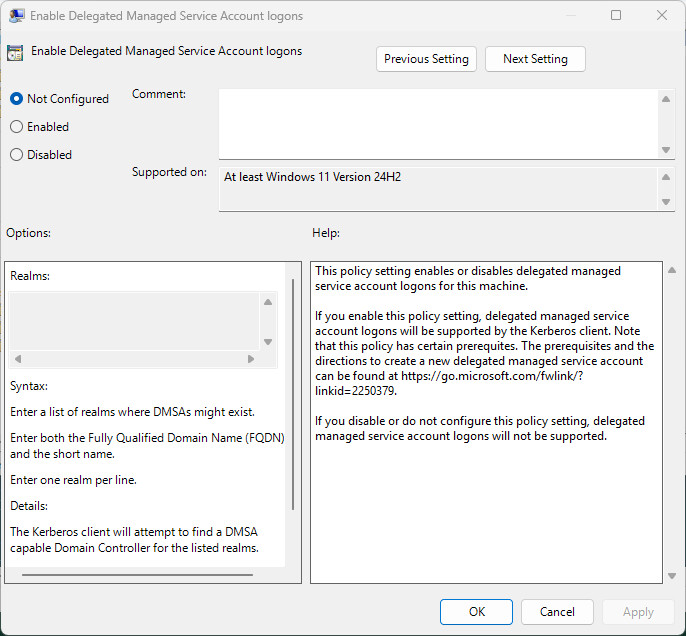Click the Previous Setting button
Viewport: 686px width, 636px height.
[426, 59]
